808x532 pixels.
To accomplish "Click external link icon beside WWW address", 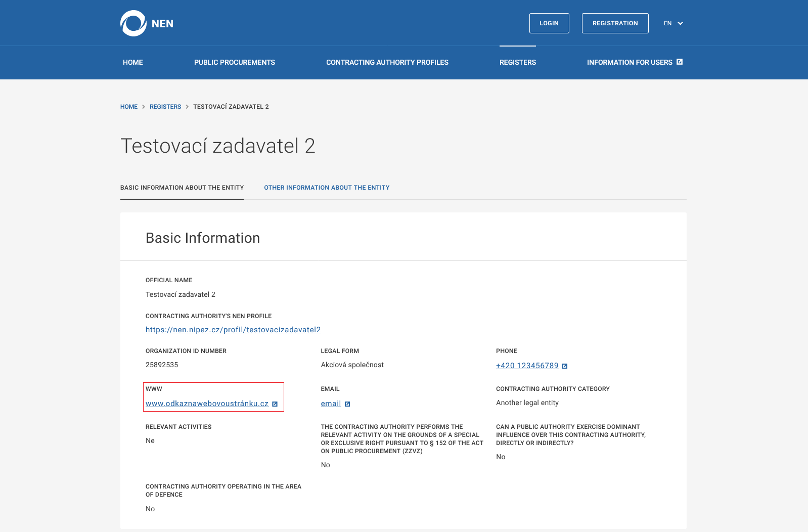I will click(x=275, y=404).
